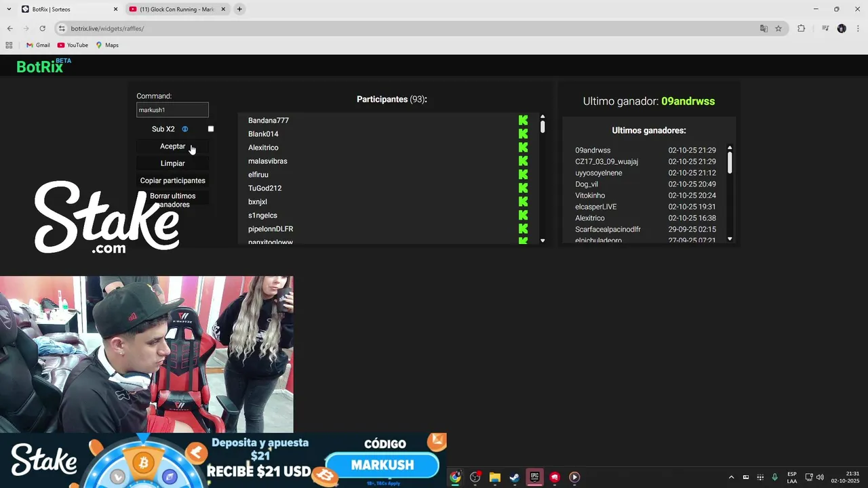Switch to the Glock Con Running YouTube tab
The width and height of the screenshot is (868, 488).
coord(176,9)
